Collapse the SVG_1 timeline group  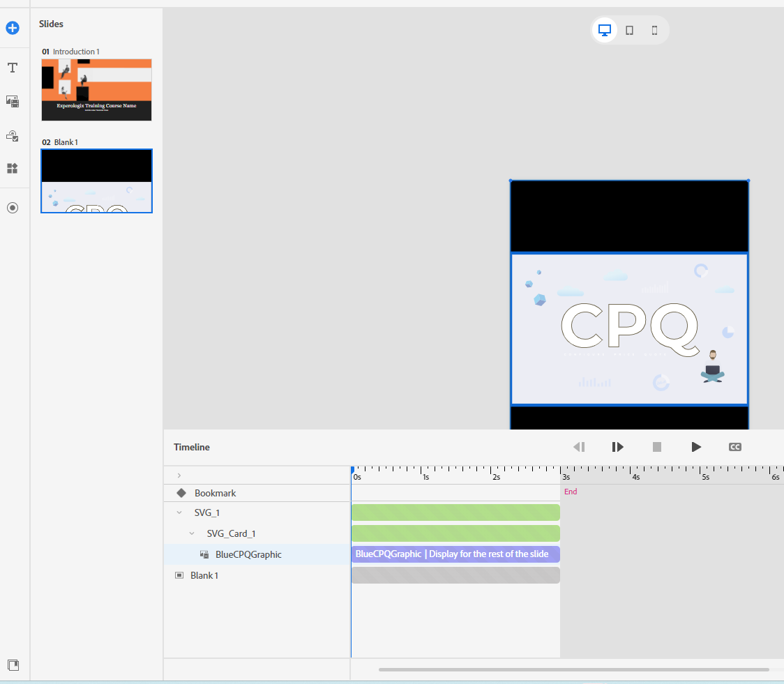tap(179, 512)
